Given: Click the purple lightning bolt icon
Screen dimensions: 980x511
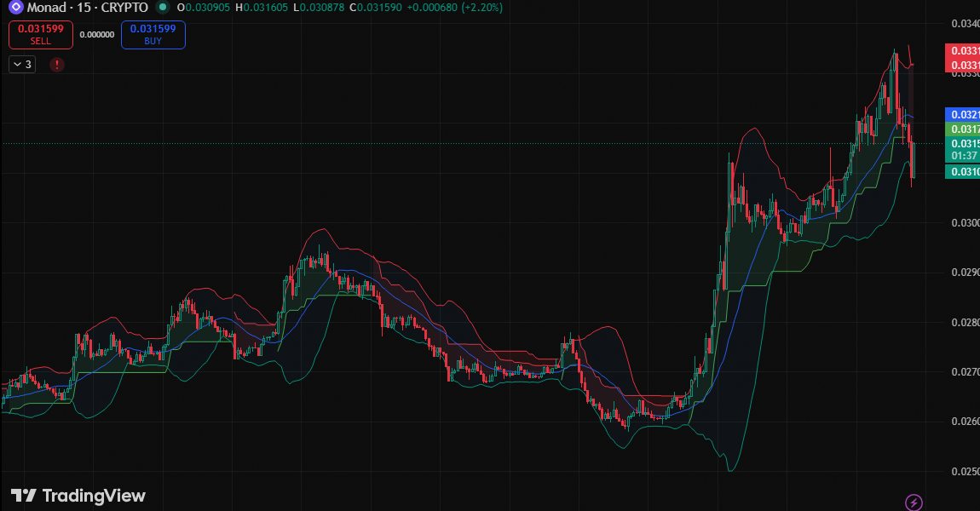Looking at the screenshot, I should click(x=914, y=502).
